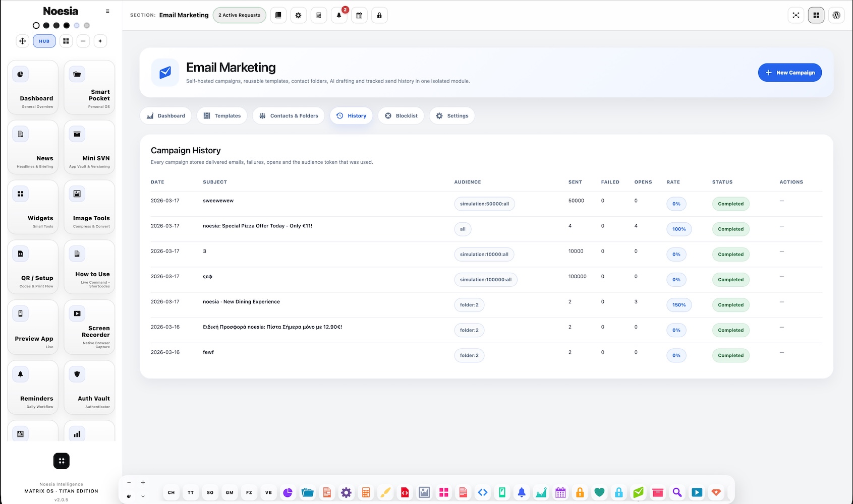The image size is (853, 504).
Task: Open the calendar icon in header
Action: [x=359, y=15]
